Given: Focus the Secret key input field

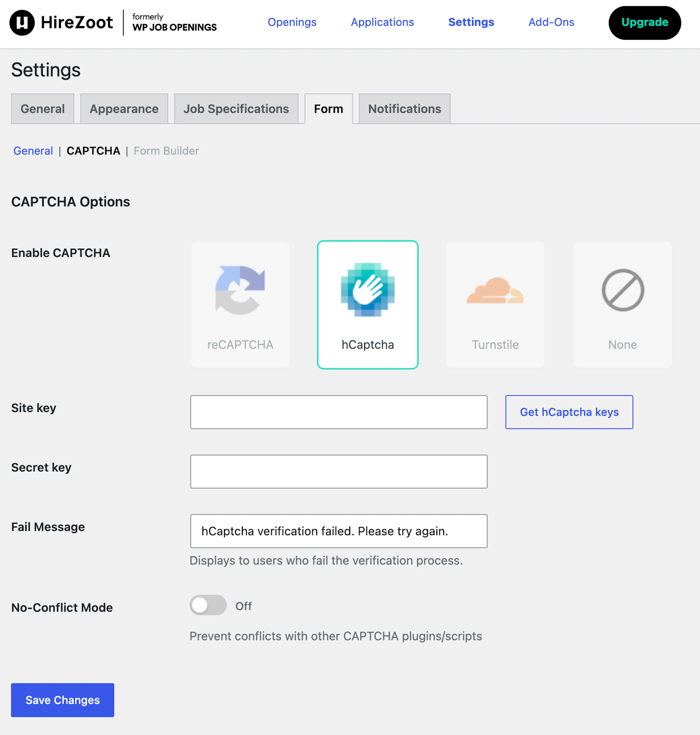Looking at the screenshot, I should (x=339, y=472).
